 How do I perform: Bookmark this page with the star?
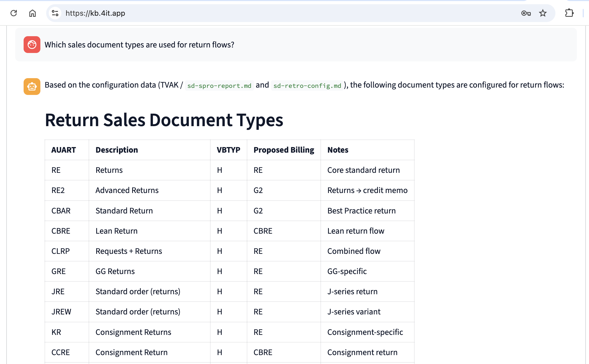pyautogui.click(x=542, y=13)
